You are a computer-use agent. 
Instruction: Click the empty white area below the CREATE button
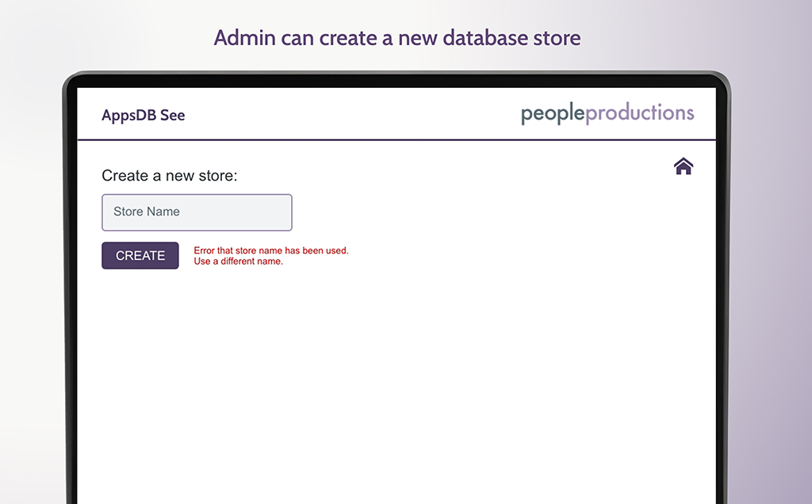tap(317, 380)
